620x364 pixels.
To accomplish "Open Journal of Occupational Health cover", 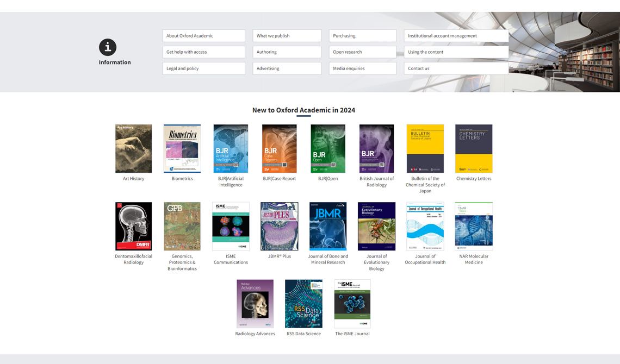I will [x=425, y=226].
